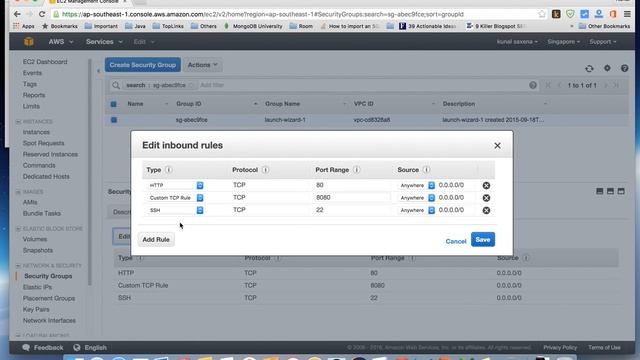Collapse the left navigation pane arrow

(x=98, y=71)
